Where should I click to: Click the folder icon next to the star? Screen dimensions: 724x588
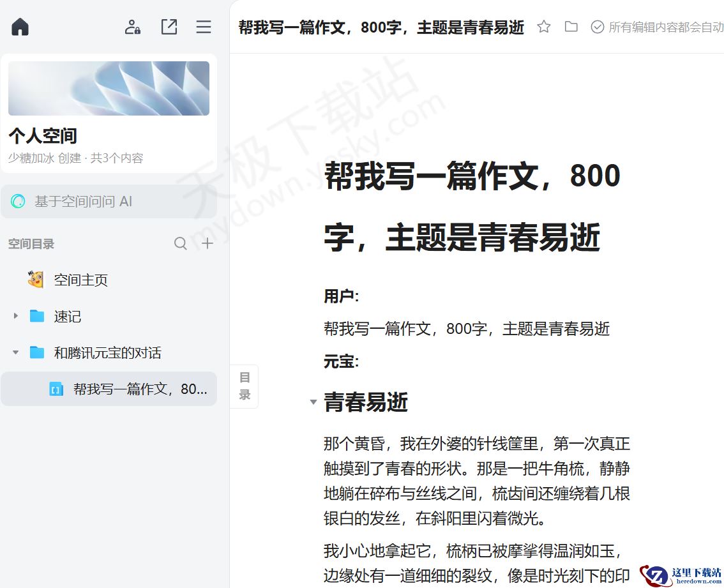pyautogui.click(x=571, y=27)
